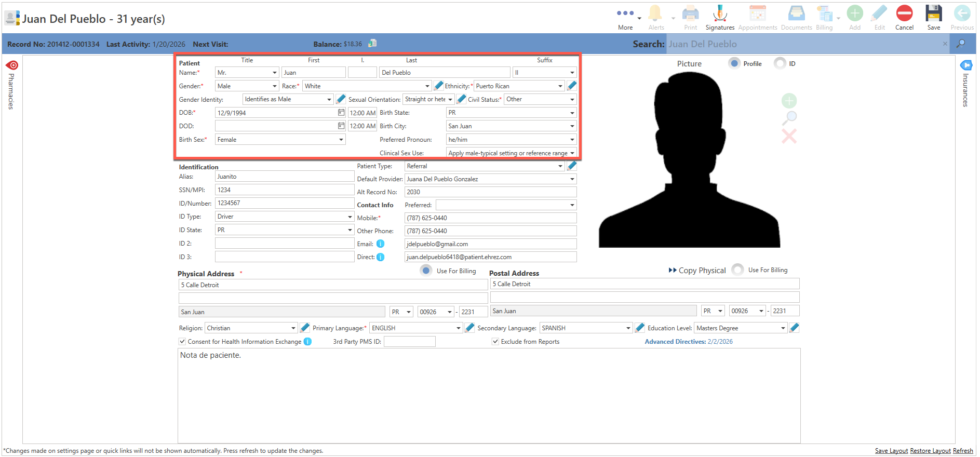Select the Profile picture radio button
Viewport: 980px width, 457px height.
click(x=734, y=63)
